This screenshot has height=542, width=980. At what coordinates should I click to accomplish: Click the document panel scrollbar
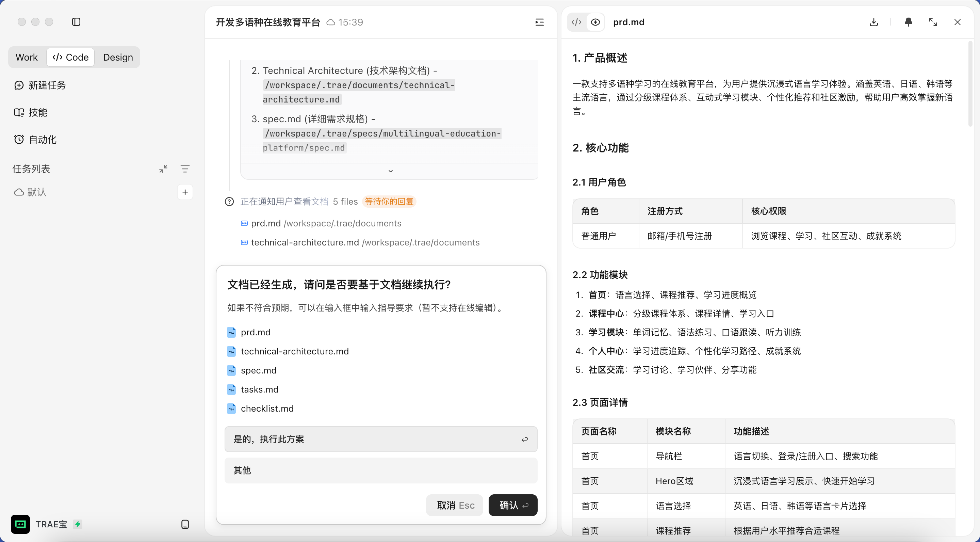pyautogui.click(x=970, y=84)
